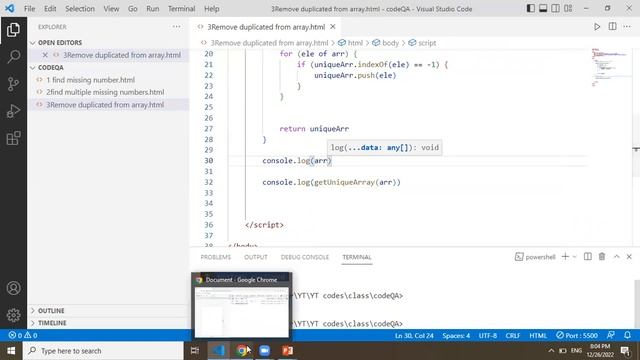640x360 pixels.
Task: Click the Chrome Document preview thumbnail
Action: point(241,312)
